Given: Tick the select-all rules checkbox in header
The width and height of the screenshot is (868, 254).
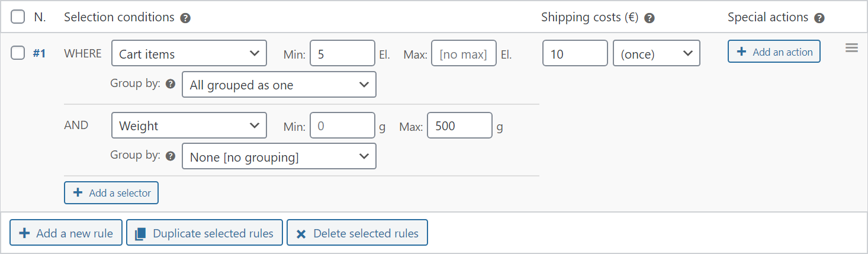Looking at the screenshot, I should click(x=18, y=17).
